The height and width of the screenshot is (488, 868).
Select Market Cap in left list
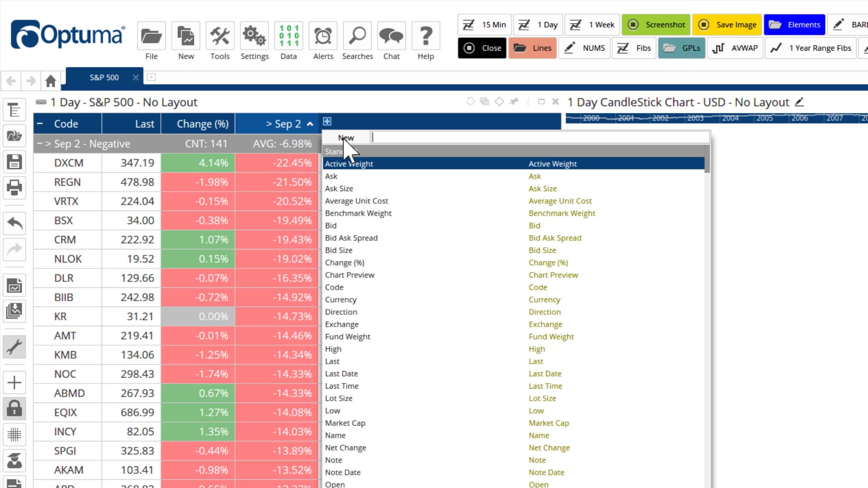pyautogui.click(x=345, y=423)
